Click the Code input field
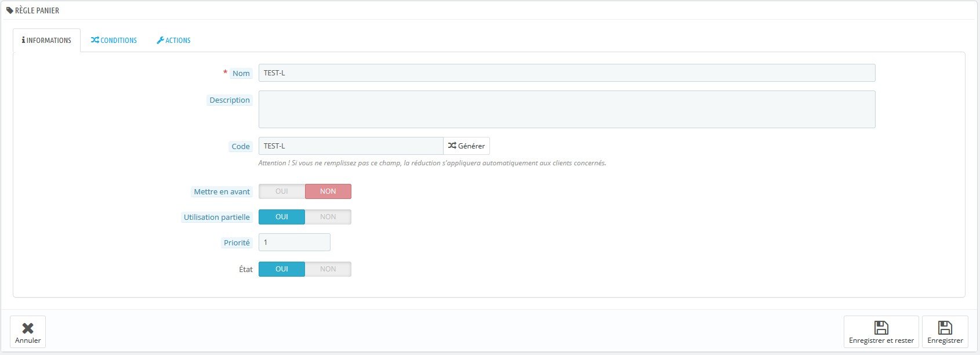 351,146
